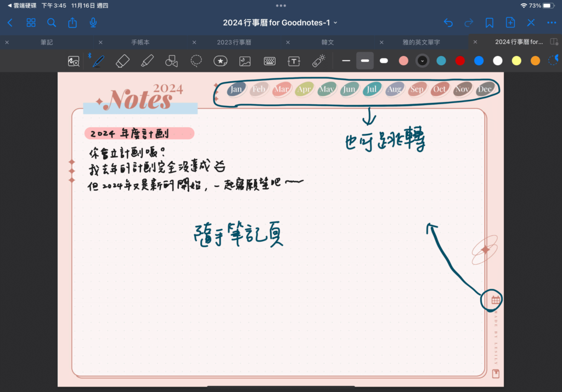Screen dimensions: 562x392
Task: Open the add page menu
Action: click(510, 22)
